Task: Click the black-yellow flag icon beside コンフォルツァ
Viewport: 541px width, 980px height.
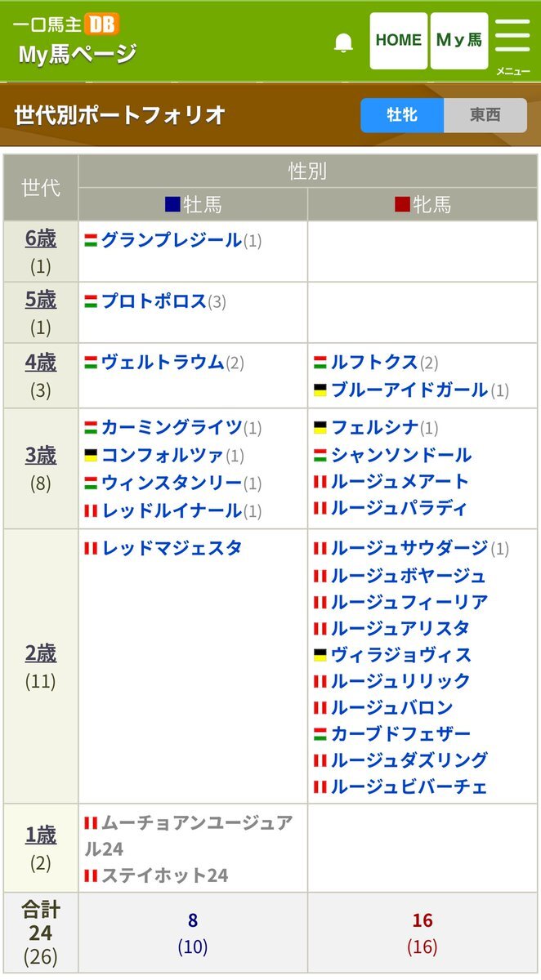Action: [91, 455]
